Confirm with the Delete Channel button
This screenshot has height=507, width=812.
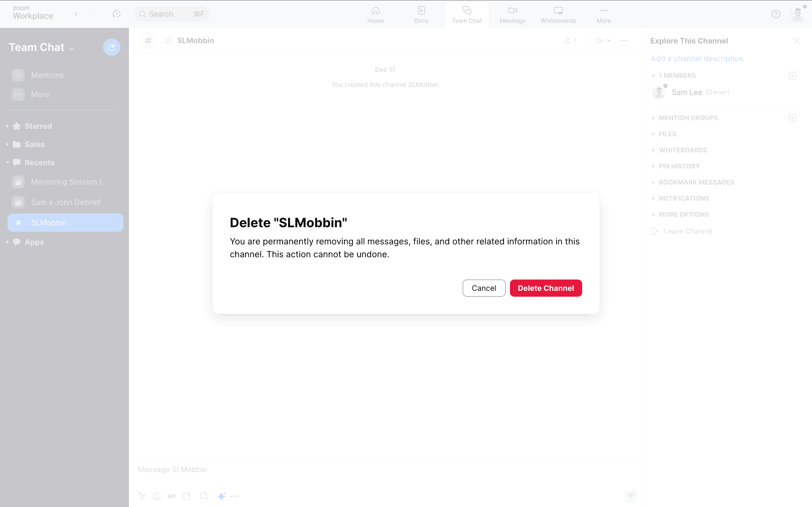546,288
